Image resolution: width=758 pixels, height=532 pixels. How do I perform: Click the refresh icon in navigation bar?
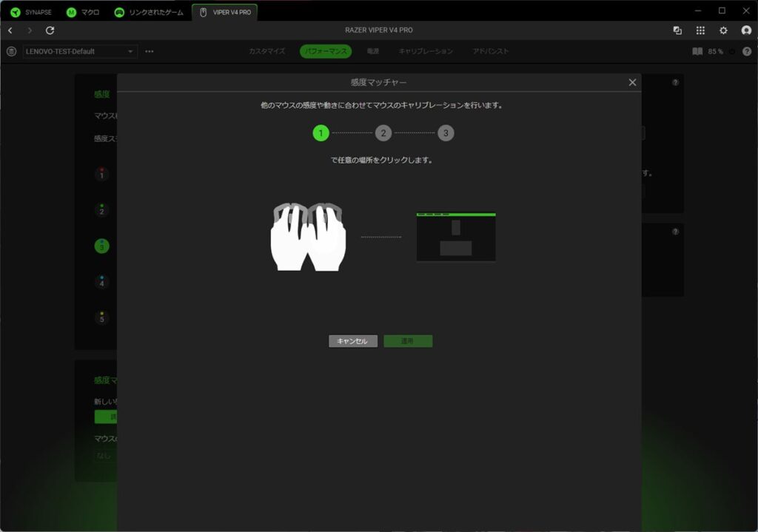point(50,30)
